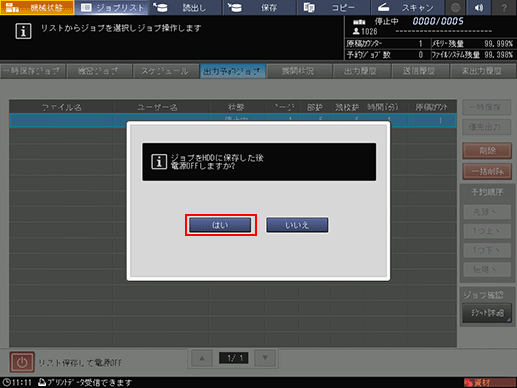Switch to the コピー copy tab

[333, 7]
